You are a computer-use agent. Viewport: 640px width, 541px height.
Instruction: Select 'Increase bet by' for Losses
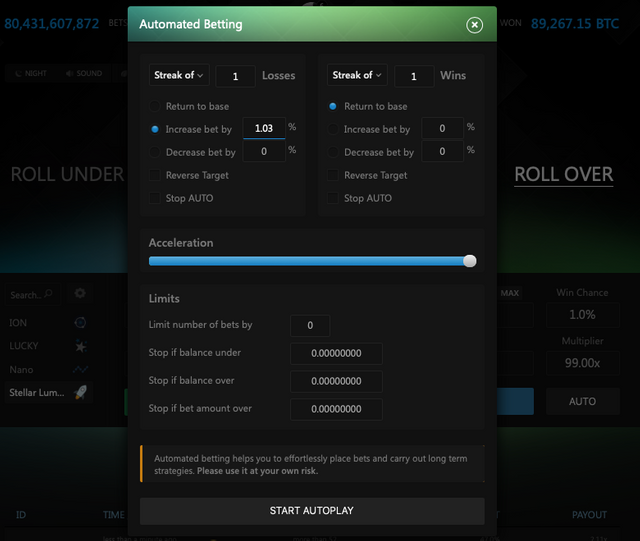(155, 129)
